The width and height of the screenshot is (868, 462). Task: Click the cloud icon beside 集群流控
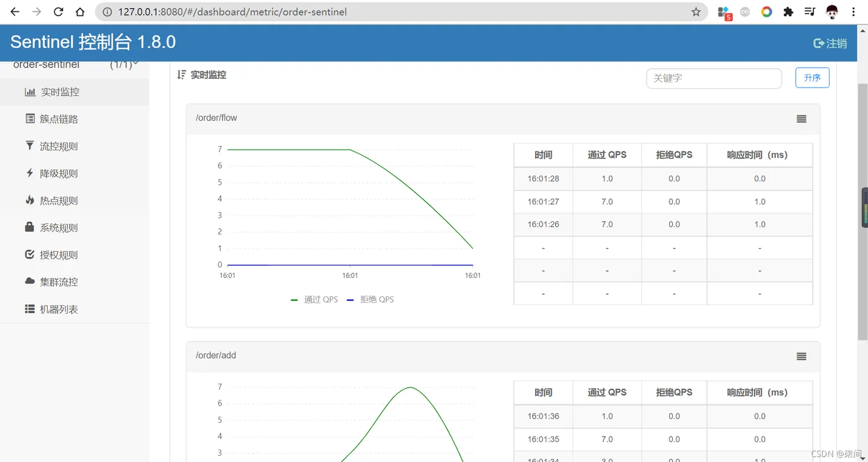click(x=30, y=281)
